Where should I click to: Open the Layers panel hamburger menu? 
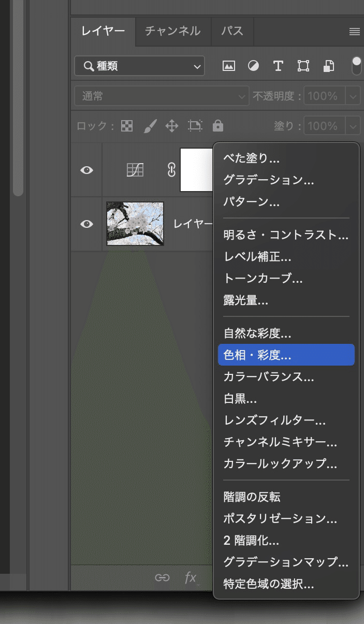pos(355,32)
